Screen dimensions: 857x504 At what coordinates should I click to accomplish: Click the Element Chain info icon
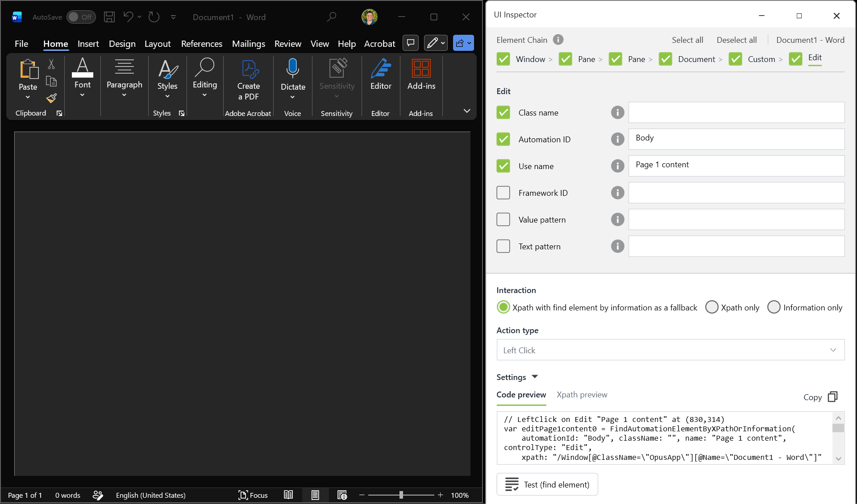tap(558, 40)
